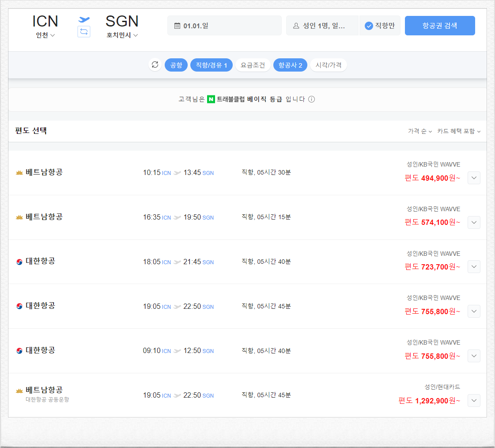Image resolution: width=495 pixels, height=448 pixels.
Task: Click Korean Air logo on 09:10 flight
Action: (19, 351)
